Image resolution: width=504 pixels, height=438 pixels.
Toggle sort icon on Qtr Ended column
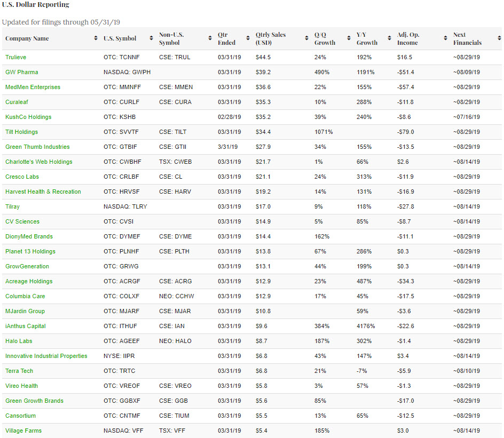248,38
